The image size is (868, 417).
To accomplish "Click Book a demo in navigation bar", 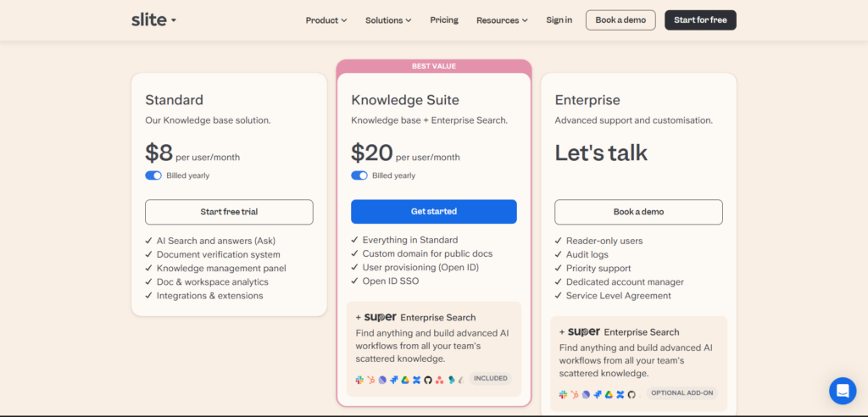I will click(x=620, y=20).
